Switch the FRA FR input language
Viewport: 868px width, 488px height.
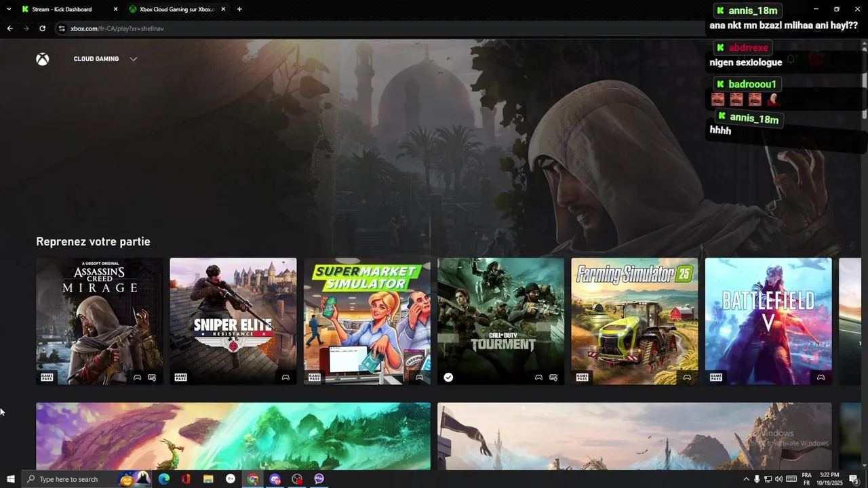807,479
